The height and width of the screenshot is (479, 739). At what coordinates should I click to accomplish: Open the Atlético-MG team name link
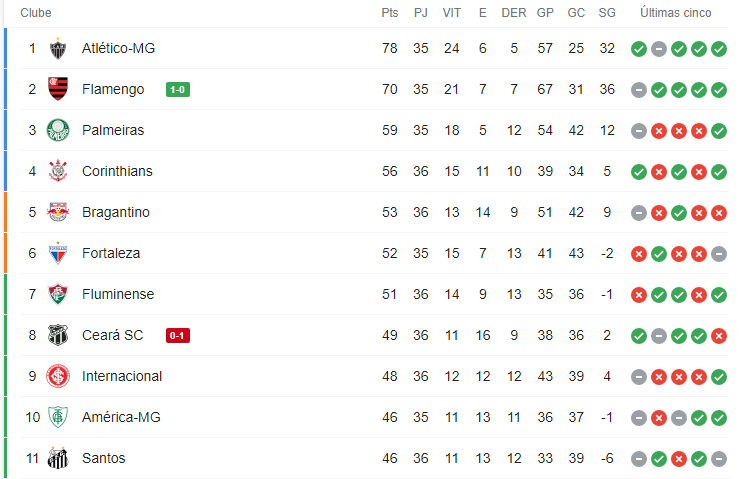(x=118, y=48)
